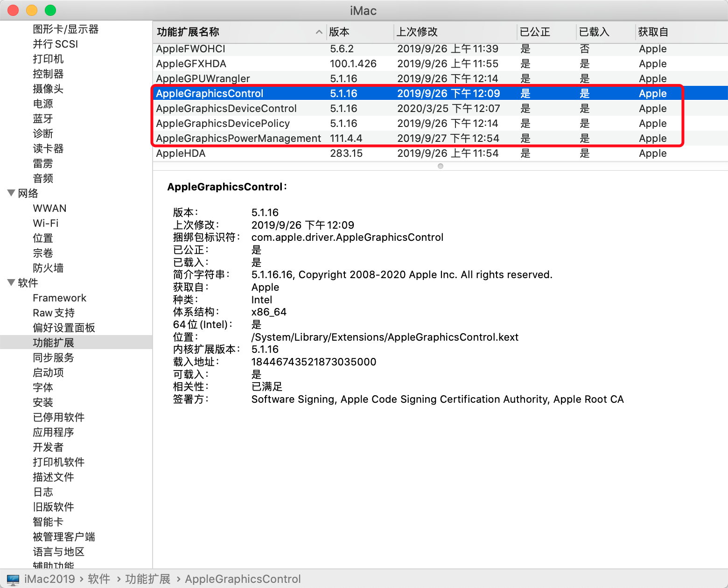Select 电源 in sidebar
The image size is (728, 588).
coord(43,104)
